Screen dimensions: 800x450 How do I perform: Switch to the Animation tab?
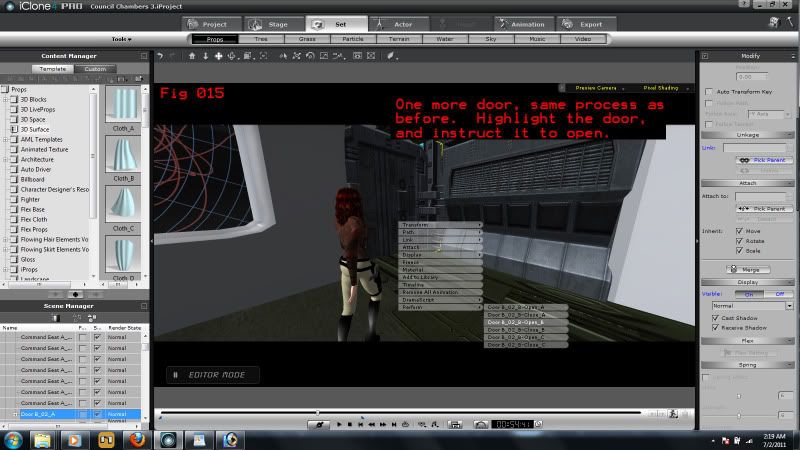coord(522,24)
